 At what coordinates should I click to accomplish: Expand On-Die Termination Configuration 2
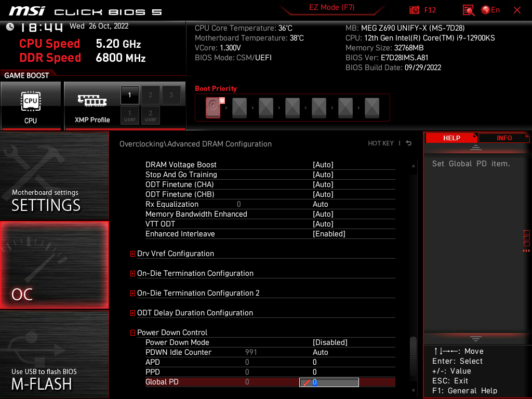click(132, 293)
